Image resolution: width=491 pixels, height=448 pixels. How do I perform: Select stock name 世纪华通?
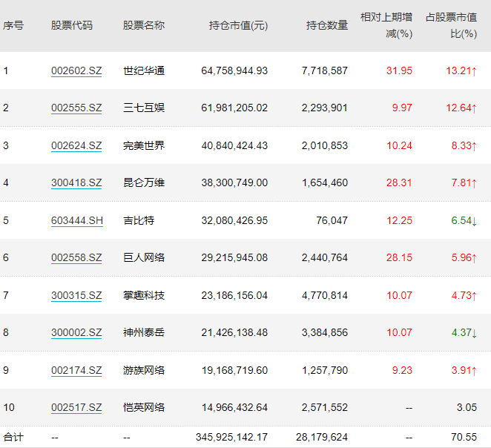(x=144, y=71)
